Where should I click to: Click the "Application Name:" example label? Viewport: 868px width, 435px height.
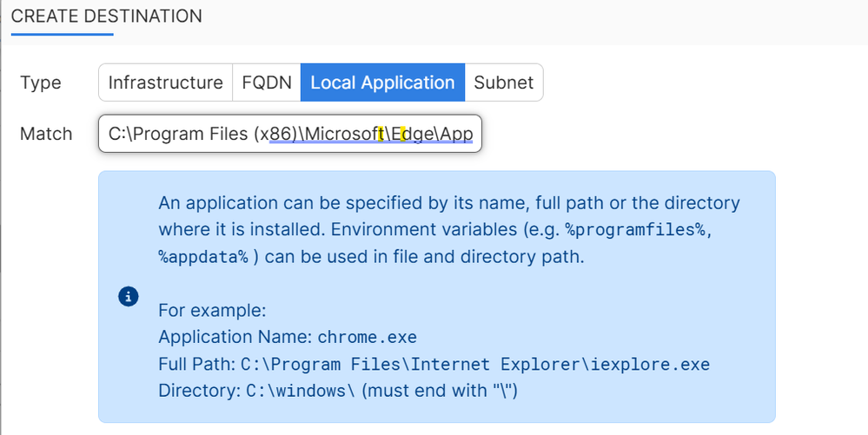(235, 337)
